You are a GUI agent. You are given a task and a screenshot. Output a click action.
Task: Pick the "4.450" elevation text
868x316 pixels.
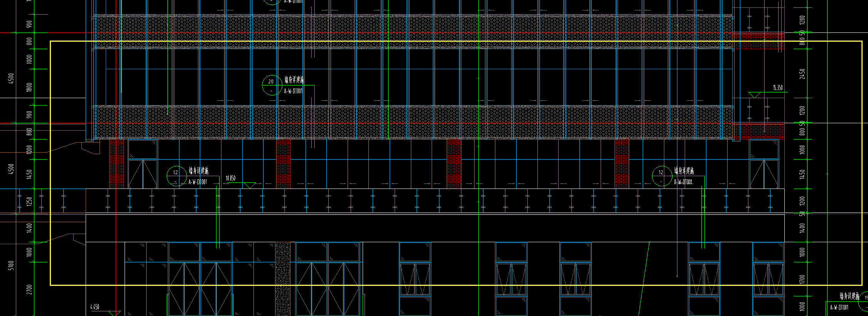point(95,307)
